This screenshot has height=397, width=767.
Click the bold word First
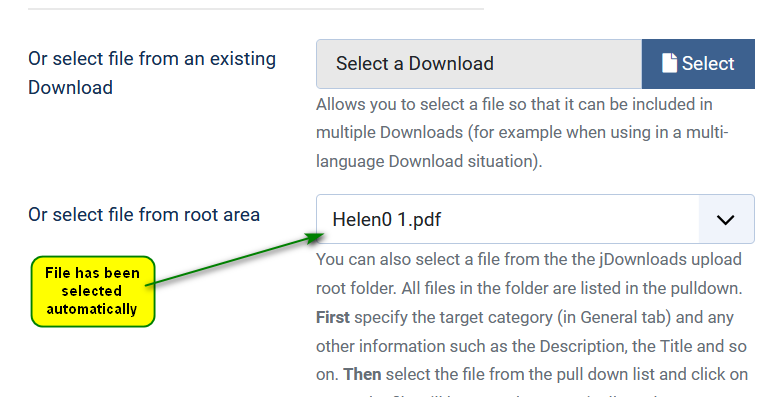click(x=333, y=317)
